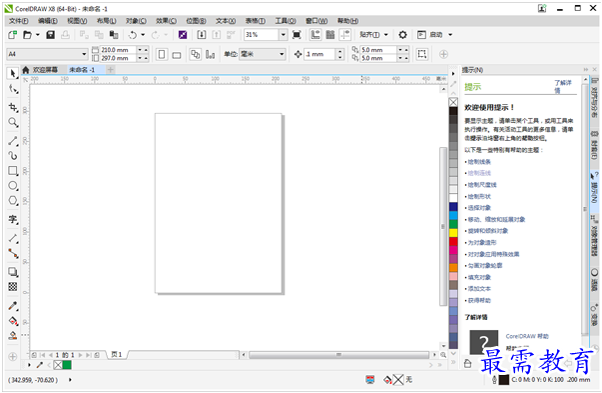The image size is (602, 393).
Task: Select the Drop Shadow tool
Action: (13, 272)
